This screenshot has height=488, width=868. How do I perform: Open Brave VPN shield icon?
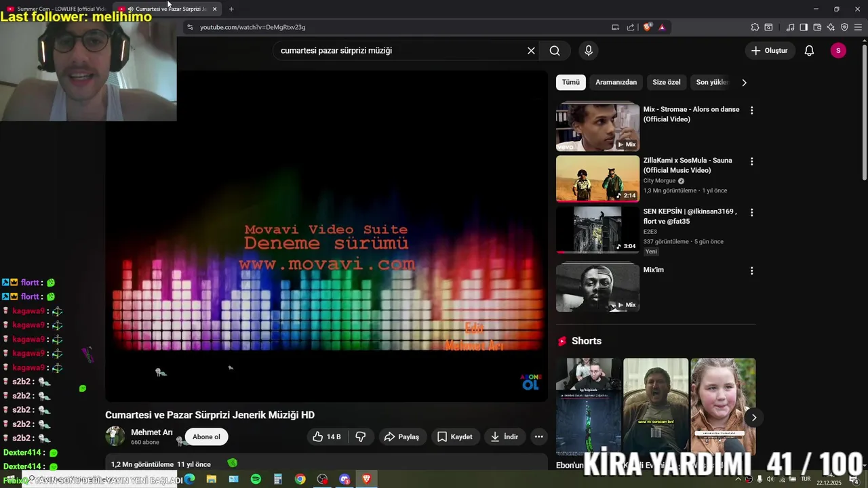(x=844, y=27)
